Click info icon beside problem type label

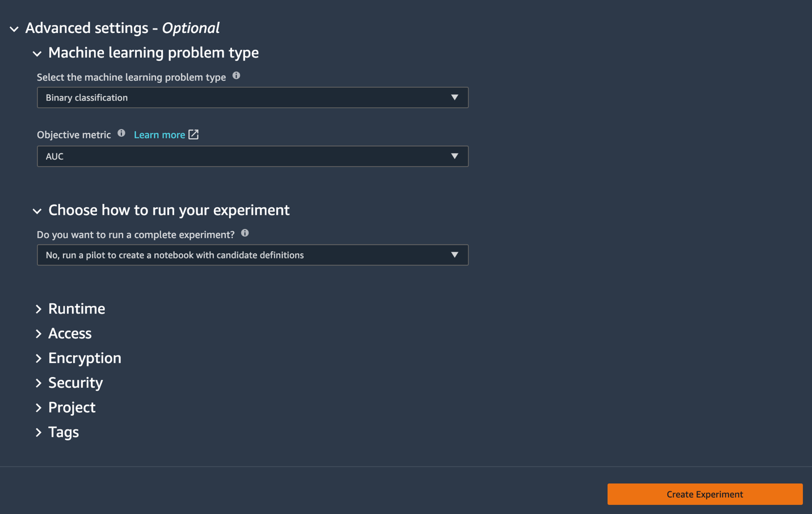point(237,76)
